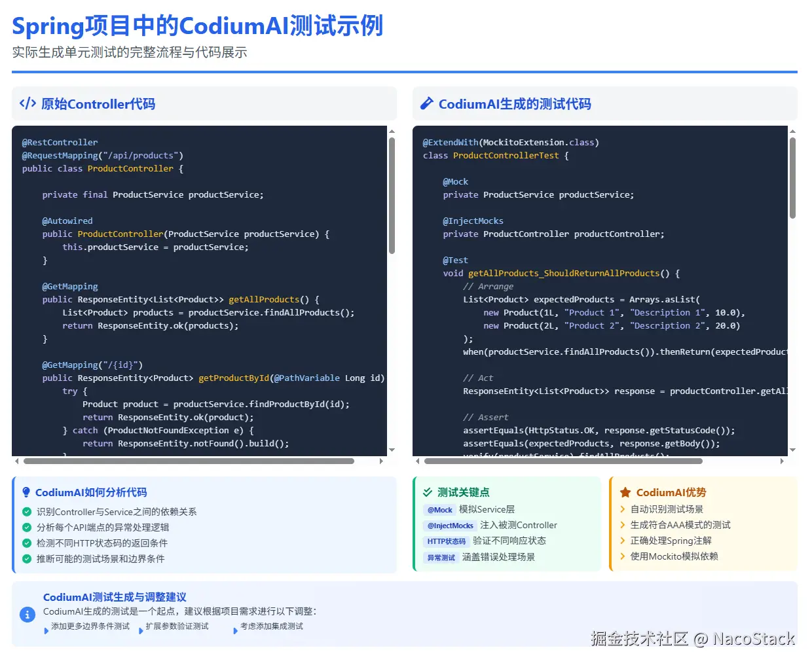The width and height of the screenshot is (812, 665).
Task: Click the // Act comment in test code
Action: tap(478, 378)
